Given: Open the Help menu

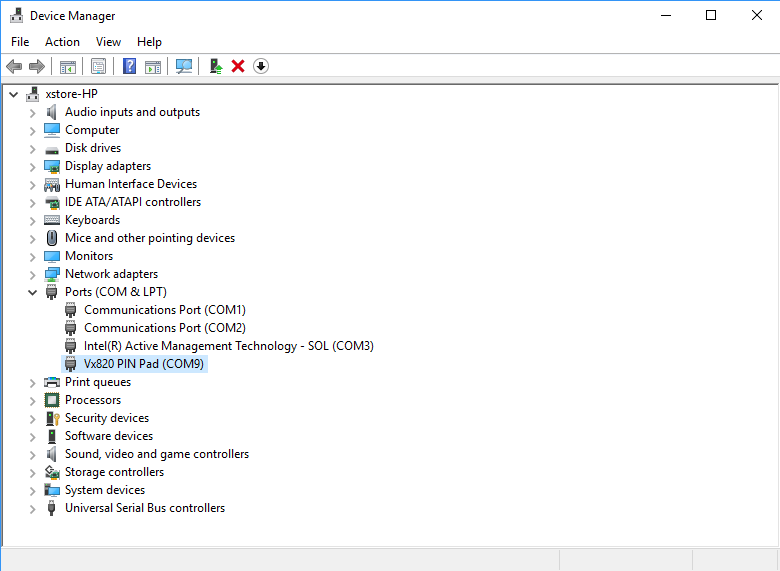Looking at the screenshot, I should [x=149, y=42].
